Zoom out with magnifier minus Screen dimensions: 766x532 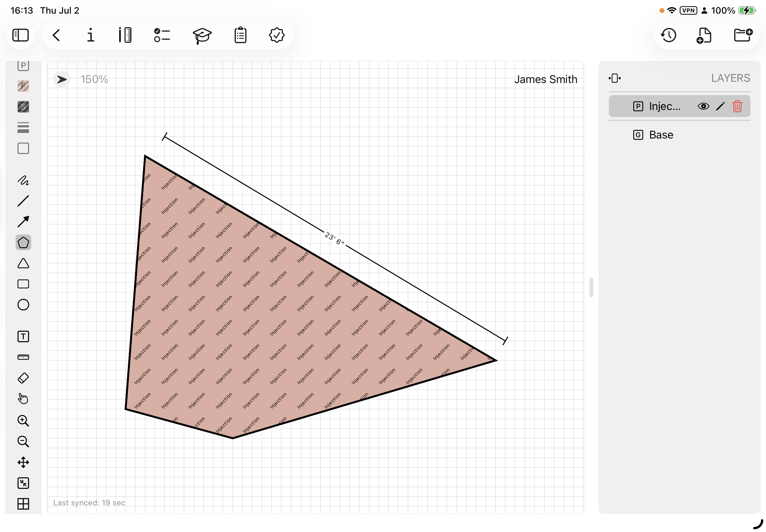[x=23, y=441]
